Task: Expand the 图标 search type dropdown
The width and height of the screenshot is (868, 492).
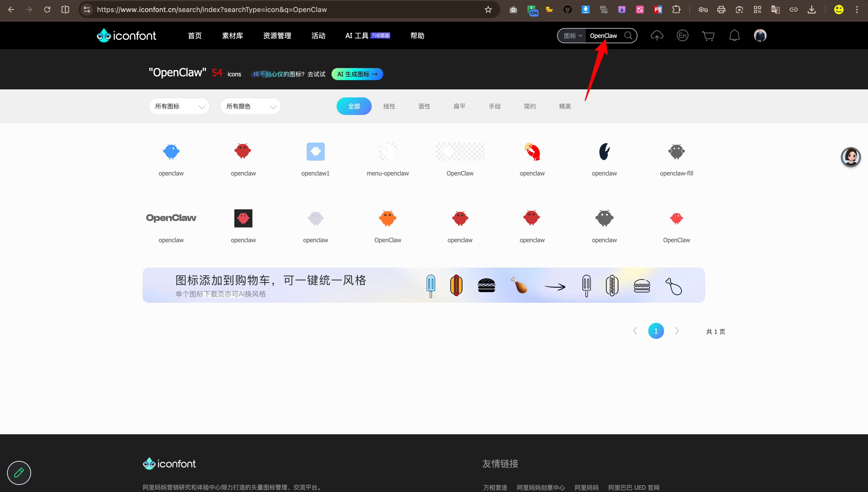Action: [573, 35]
